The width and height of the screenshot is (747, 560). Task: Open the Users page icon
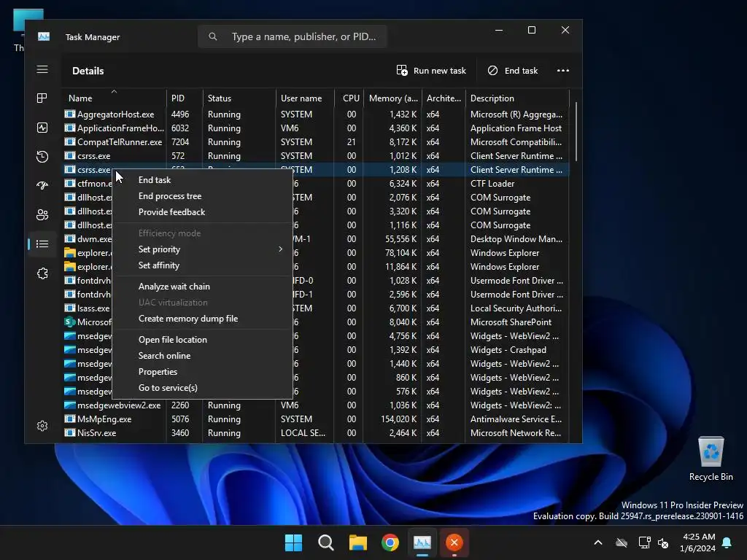pos(42,215)
